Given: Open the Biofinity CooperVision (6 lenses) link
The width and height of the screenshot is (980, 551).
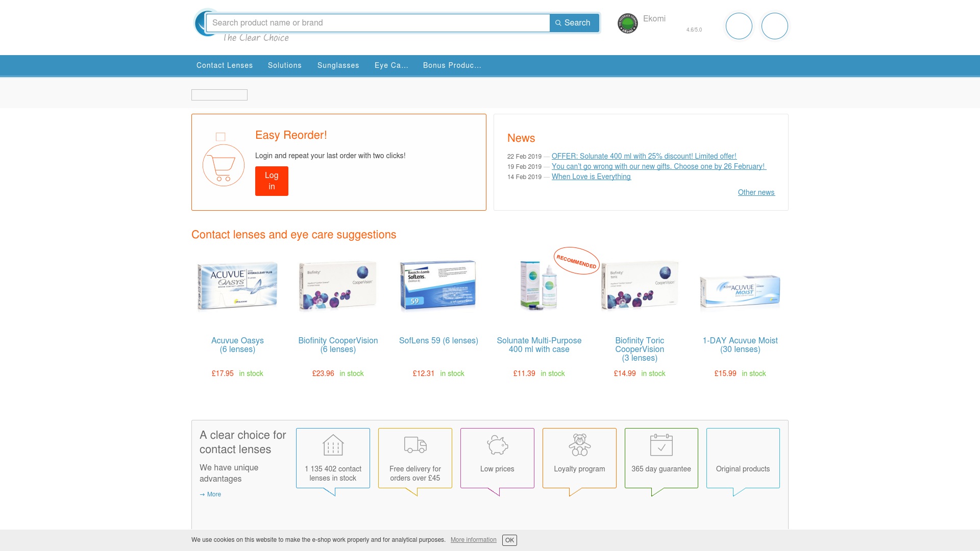Looking at the screenshot, I should click(338, 345).
